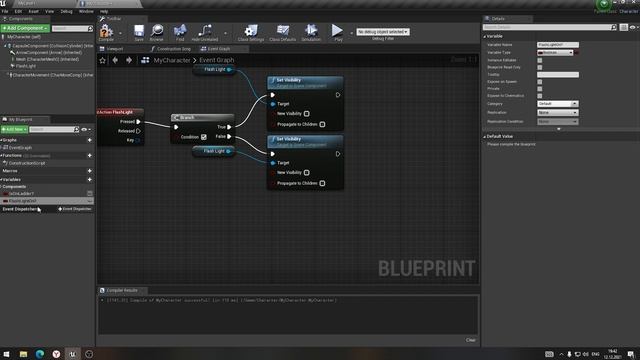
Task: Click the graph back navigation arrow
Action: click(116, 60)
